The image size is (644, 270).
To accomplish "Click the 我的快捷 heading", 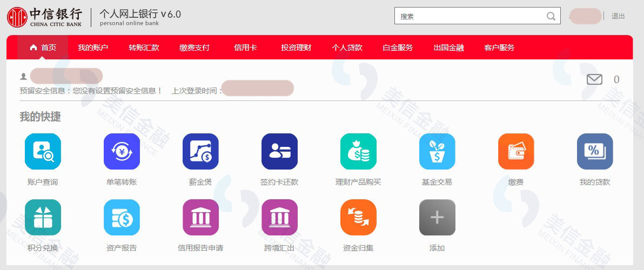I will 40,117.
